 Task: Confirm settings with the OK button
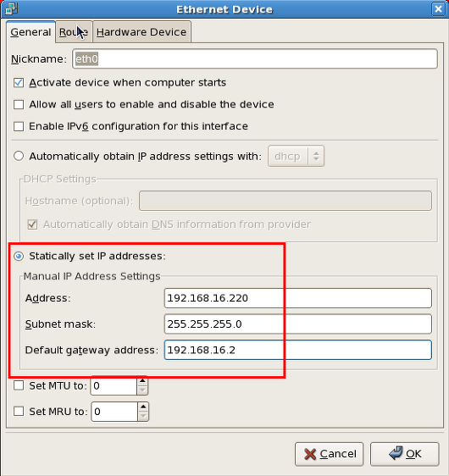click(x=405, y=454)
